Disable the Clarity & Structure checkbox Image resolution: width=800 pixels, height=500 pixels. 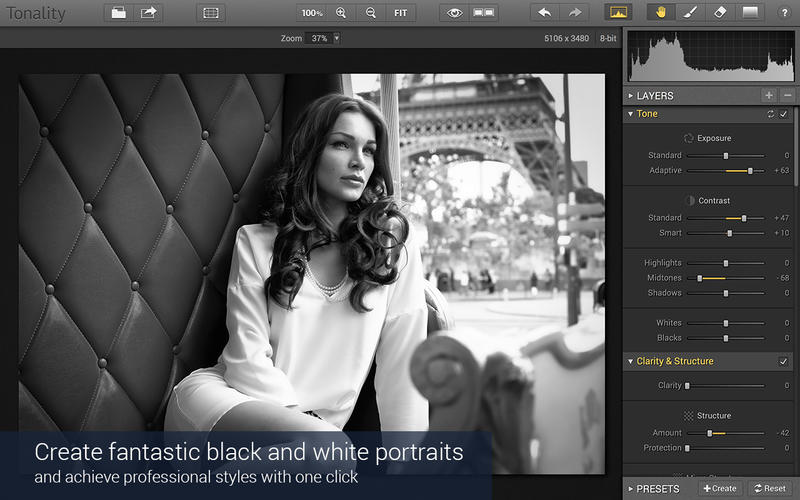point(784,361)
